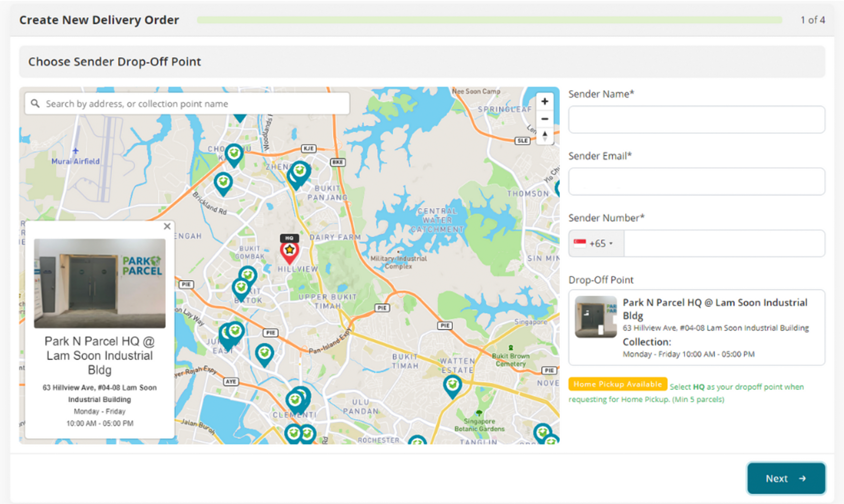Click the map zoom out minus button
This screenshot has height=504, width=844.
click(545, 119)
